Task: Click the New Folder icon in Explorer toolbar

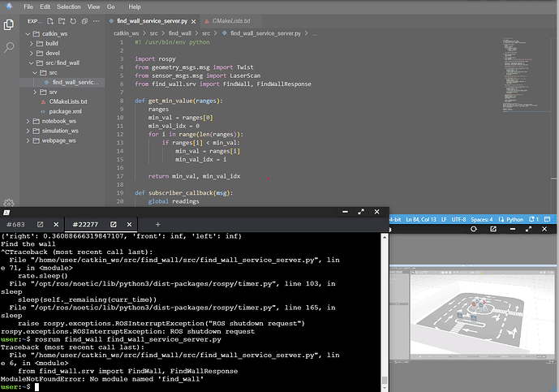Action: pyautogui.click(x=62, y=19)
